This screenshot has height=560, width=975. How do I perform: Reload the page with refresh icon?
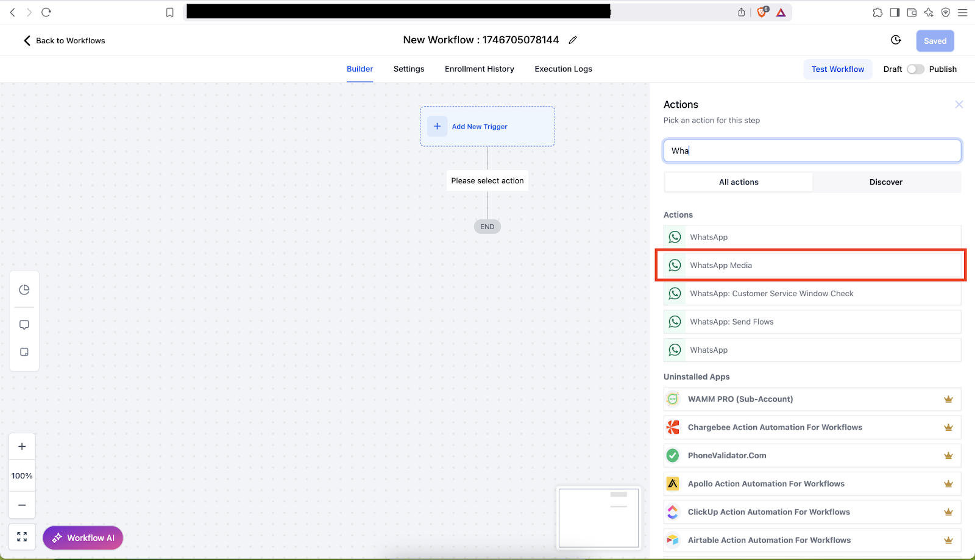[46, 12]
